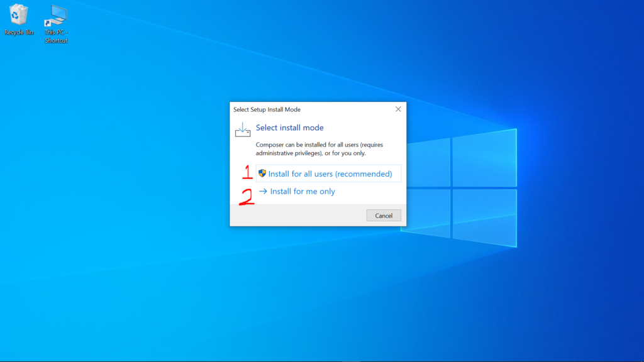
Task: Choose Install for all users (recommended)
Action: click(328, 173)
